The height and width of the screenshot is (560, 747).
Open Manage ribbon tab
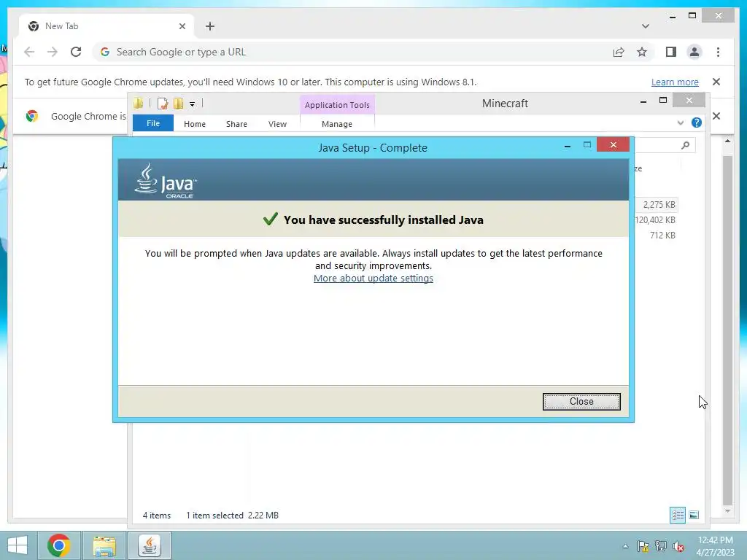click(x=337, y=124)
